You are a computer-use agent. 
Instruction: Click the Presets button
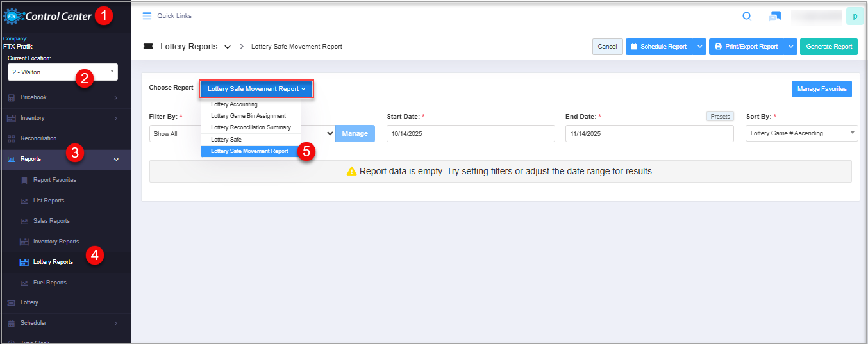(x=720, y=117)
